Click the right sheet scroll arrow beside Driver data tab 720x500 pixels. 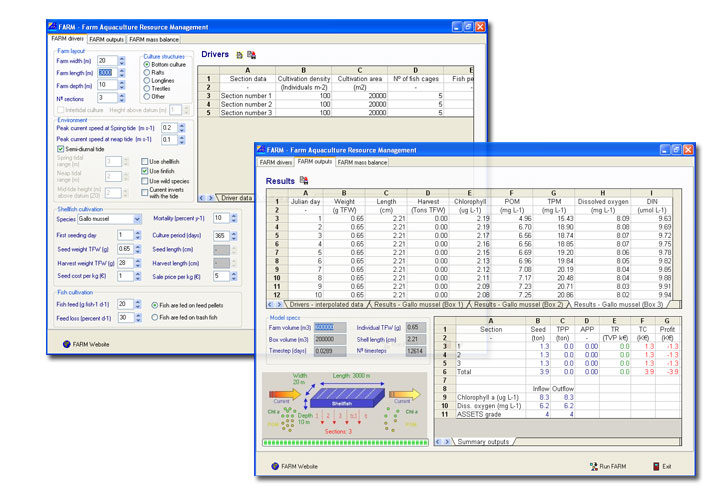211,198
